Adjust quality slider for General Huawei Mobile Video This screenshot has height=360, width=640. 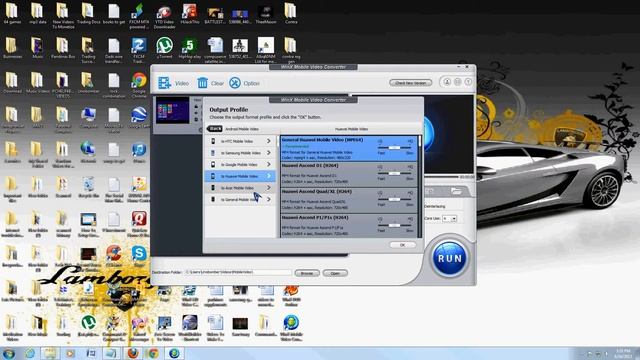(x=395, y=147)
